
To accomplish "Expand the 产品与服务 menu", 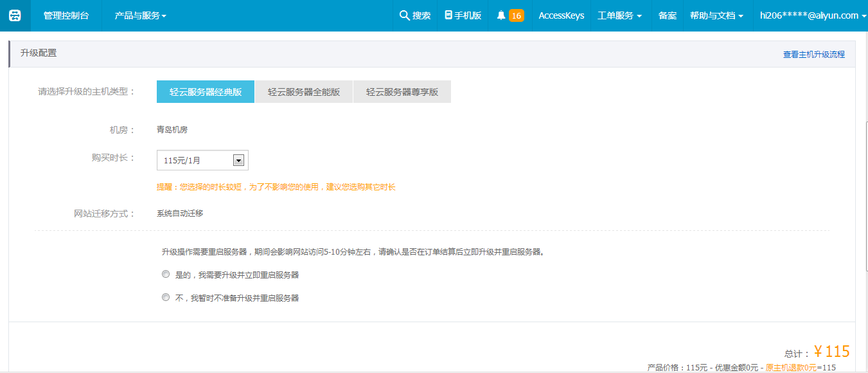I will click(140, 15).
